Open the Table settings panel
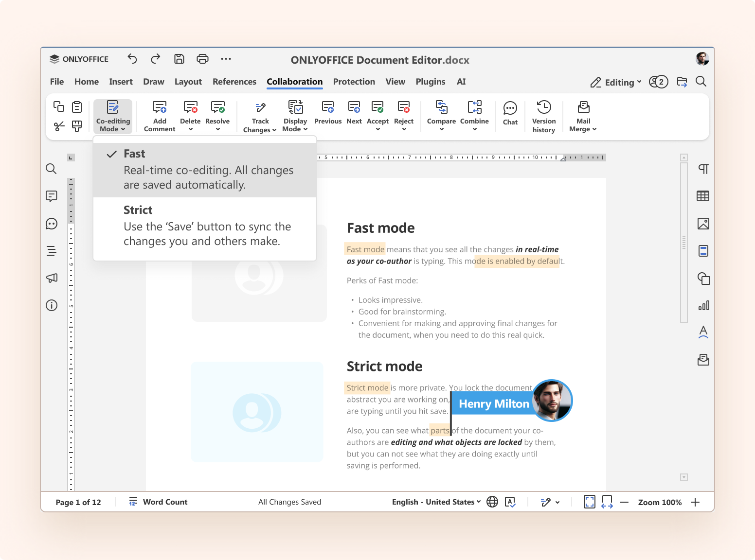This screenshot has width=755, height=560. (703, 196)
